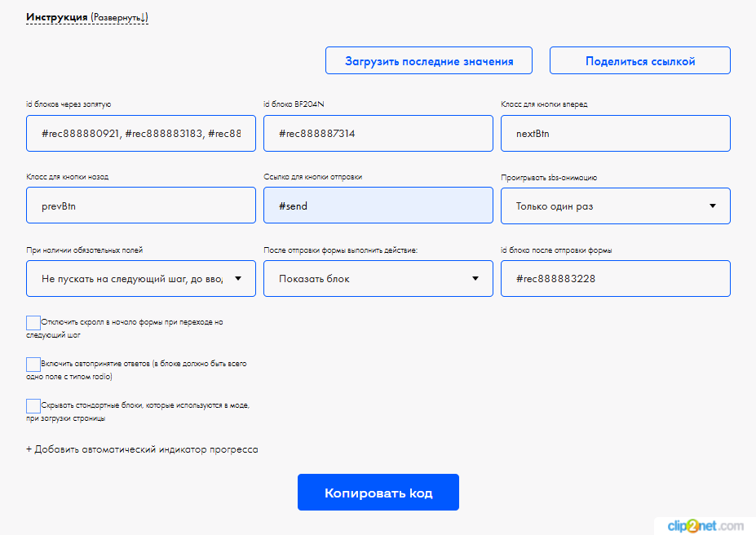Click Загрузить последние значения button

(429, 61)
